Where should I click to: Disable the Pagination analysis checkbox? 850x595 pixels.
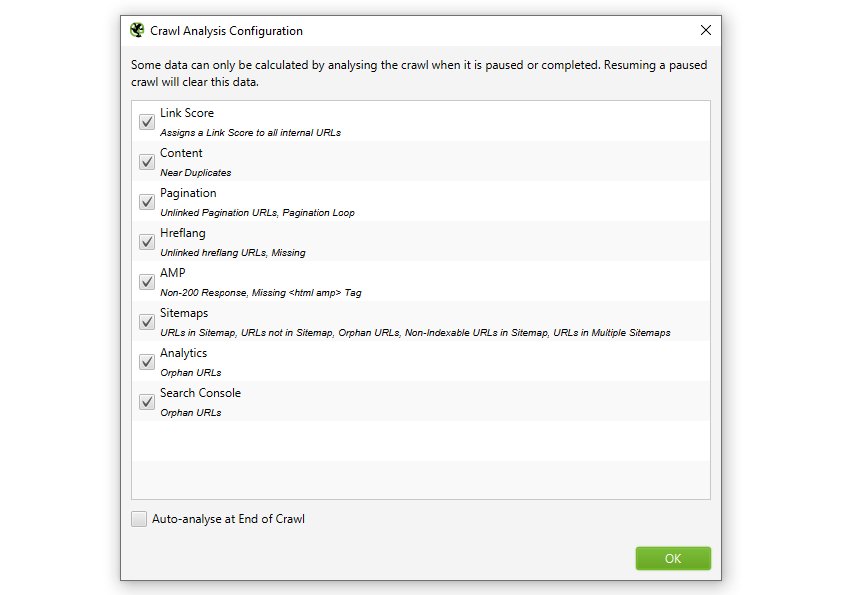147,202
